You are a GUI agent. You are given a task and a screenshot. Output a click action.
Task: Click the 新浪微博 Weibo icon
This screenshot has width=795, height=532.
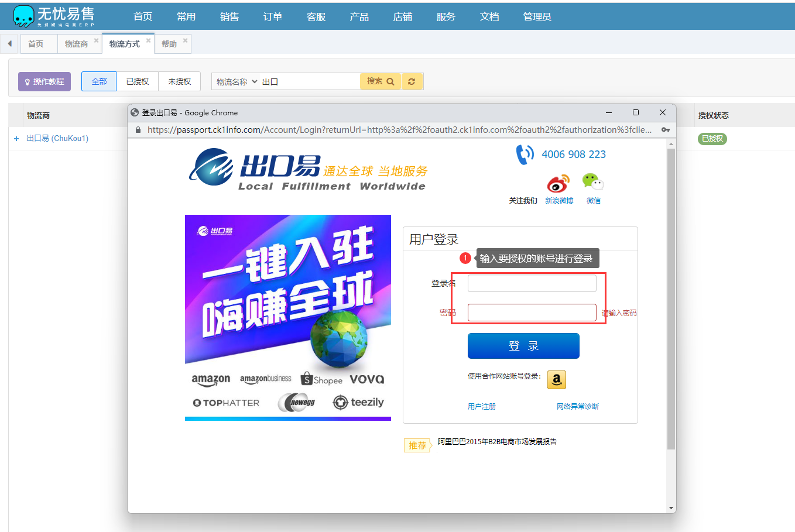[558, 183]
